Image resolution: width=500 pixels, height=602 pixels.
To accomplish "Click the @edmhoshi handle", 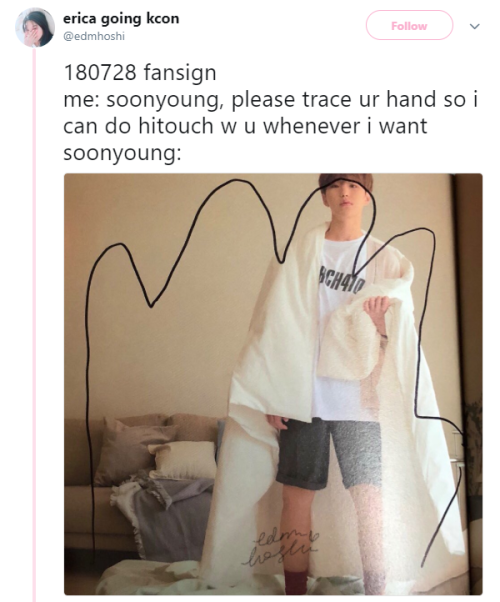I will point(94,36).
